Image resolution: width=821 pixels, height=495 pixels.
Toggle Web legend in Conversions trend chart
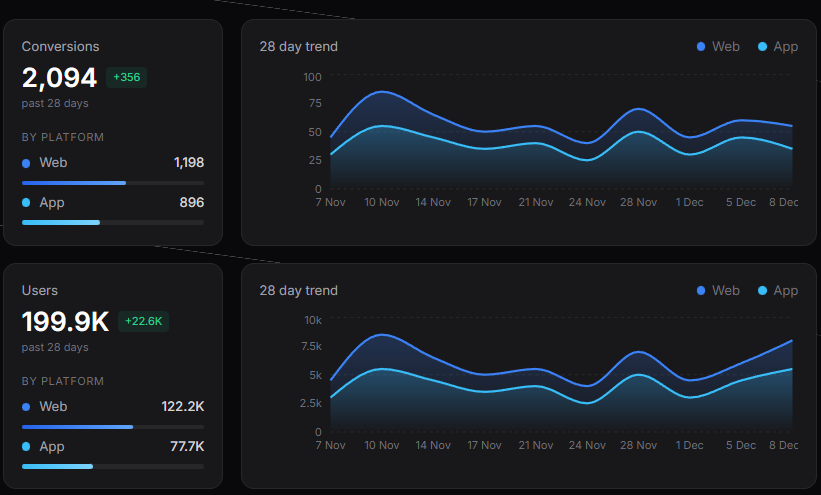(718, 47)
